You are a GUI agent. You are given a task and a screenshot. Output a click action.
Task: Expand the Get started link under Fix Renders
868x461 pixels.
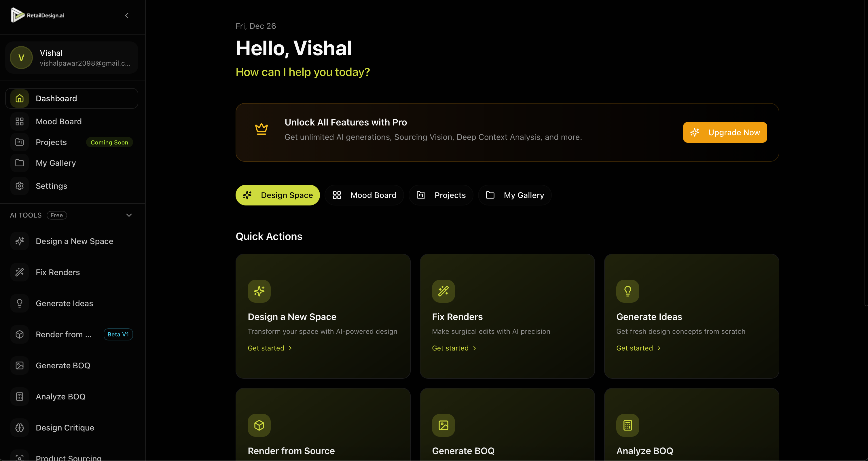pos(454,348)
